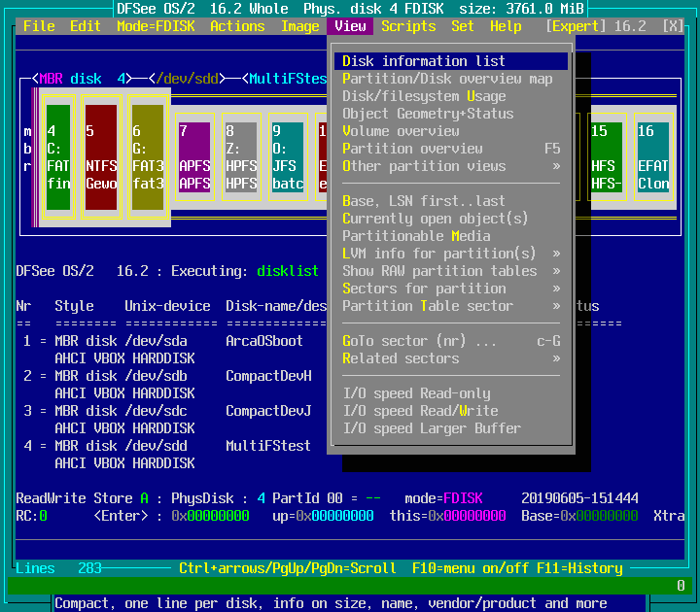Click the [X] close button in menu bar
700x612 pixels.
[672, 26]
